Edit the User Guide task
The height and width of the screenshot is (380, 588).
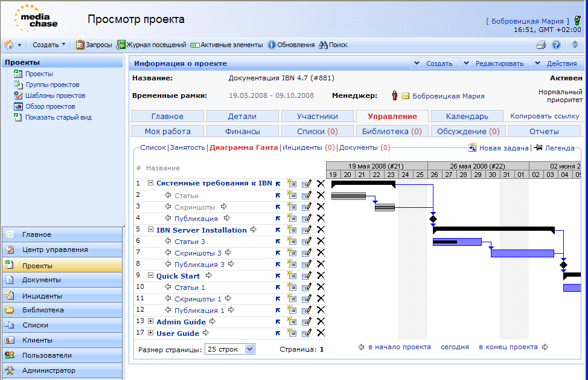pos(306,333)
